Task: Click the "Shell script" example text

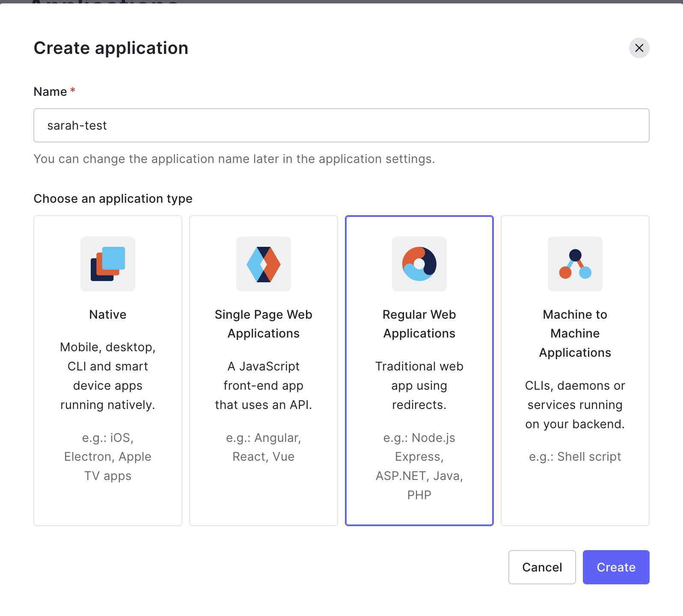Action: point(575,456)
